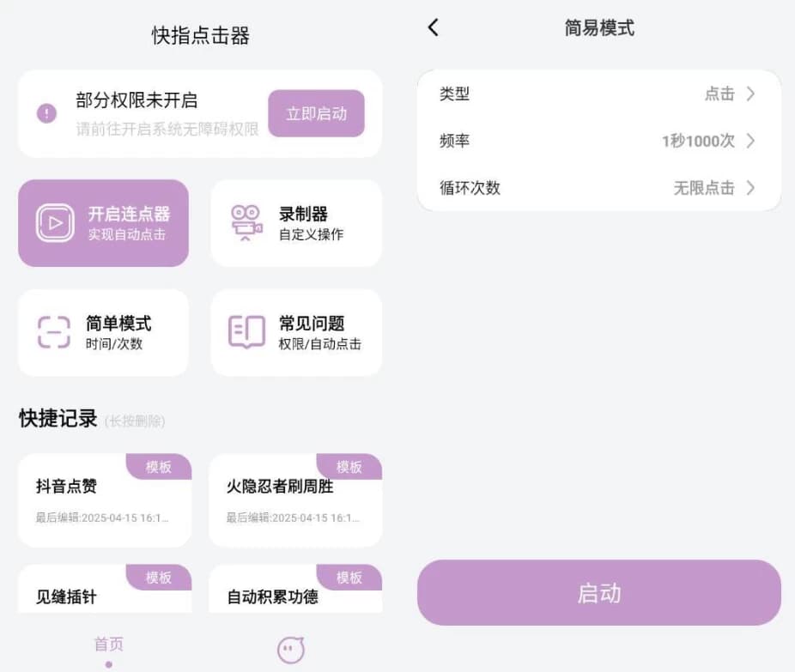The image size is (795, 672).
Task: Open the 常见问题 book icon
Action: coord(246,333)
